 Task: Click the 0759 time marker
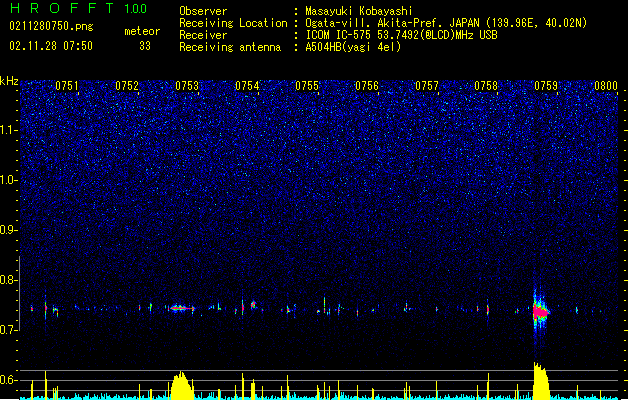click(x=546, y=85)
